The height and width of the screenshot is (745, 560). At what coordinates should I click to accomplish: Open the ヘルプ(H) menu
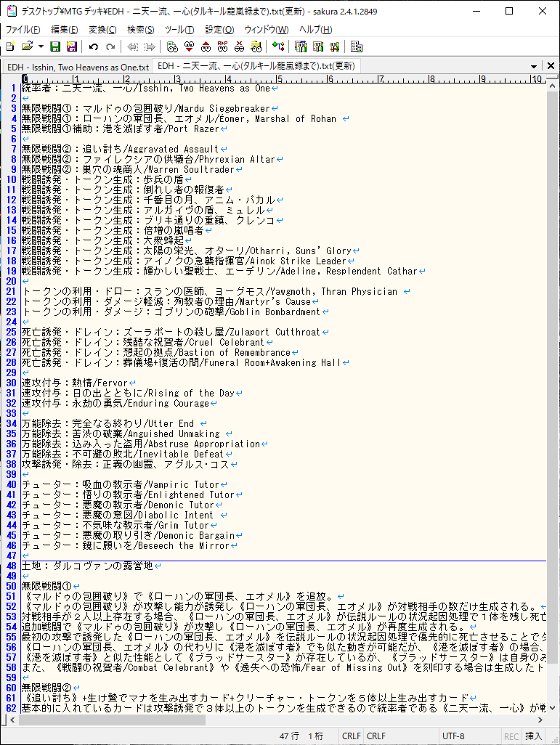(x=315, y=30)
